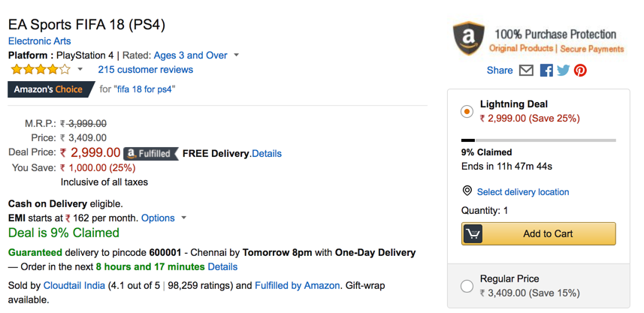Click the delivery location pin icon
The width and height of the screenshot is (644, 313).
467,191
